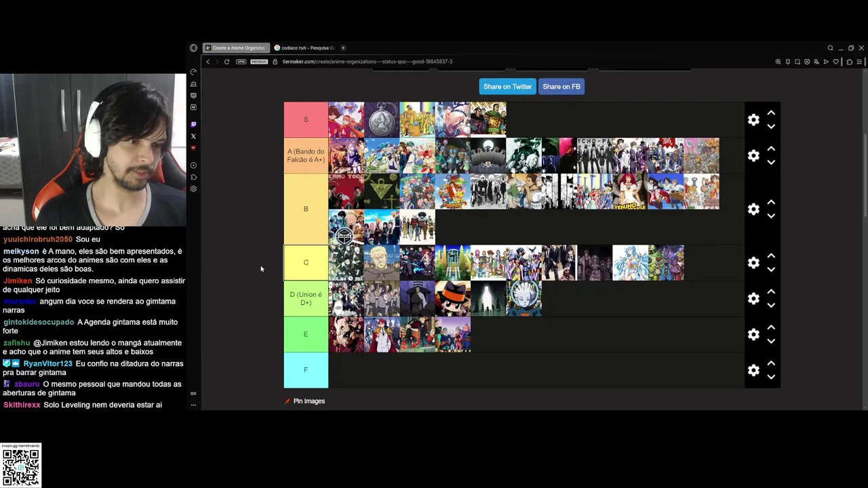Screen dimensions: 868x488
Task: Open settings gear for C tier row
Action: coord(753,262)
